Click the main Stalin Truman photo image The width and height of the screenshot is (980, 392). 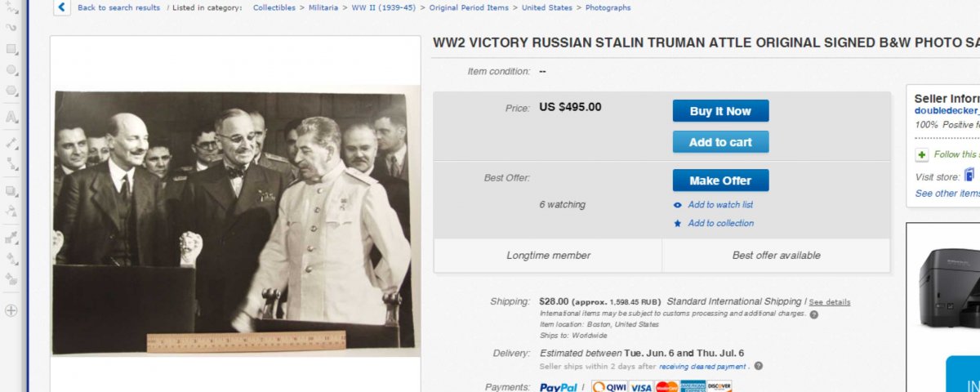pos(234,222)
